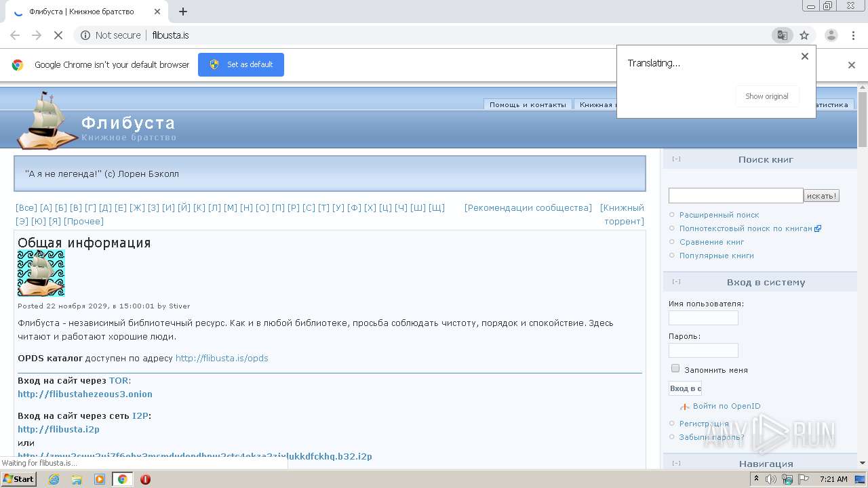The image size is (868, 488).
Task: Open the Помощь и контакты tab
Action: (x=528, y=104)
